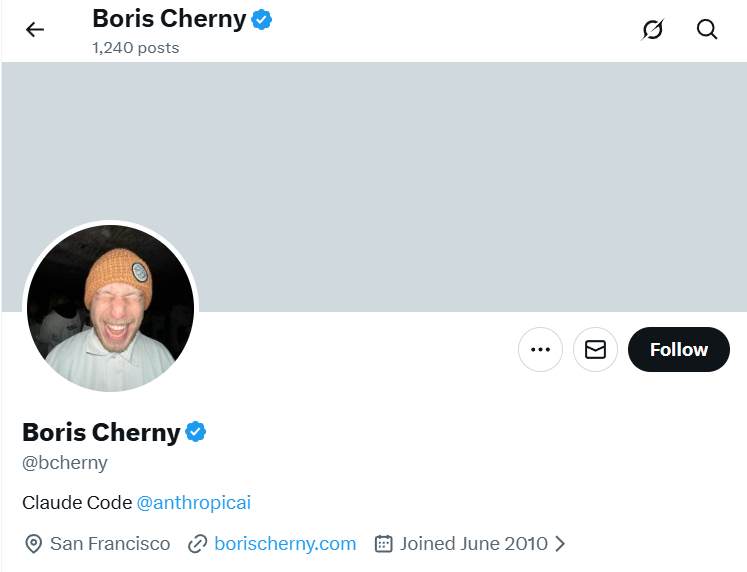Viewport: 747px width, 572px height.
Task: Click the verified badge in the top header
Action: pos(262,18)
